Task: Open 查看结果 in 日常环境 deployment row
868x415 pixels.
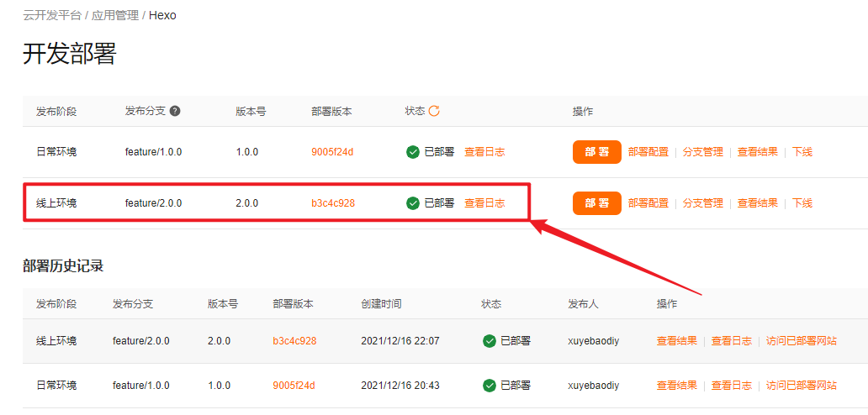Action: click(757, 152)
